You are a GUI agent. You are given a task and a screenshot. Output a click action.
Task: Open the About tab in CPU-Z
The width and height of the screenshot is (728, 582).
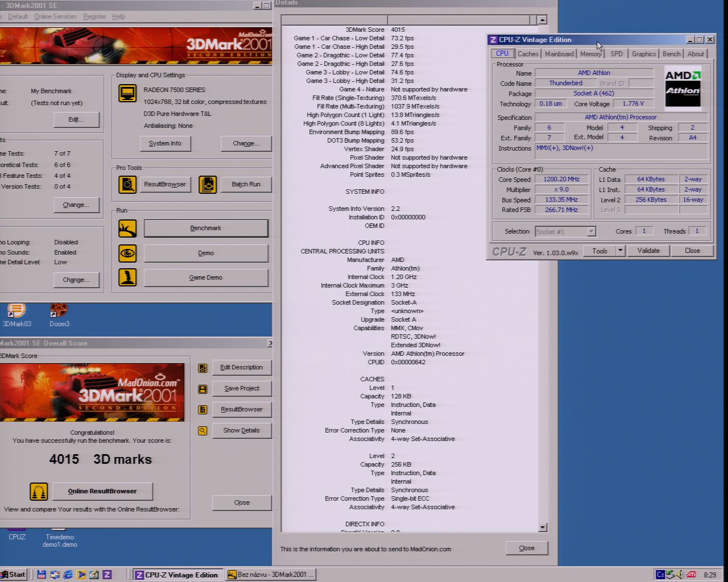696,54
